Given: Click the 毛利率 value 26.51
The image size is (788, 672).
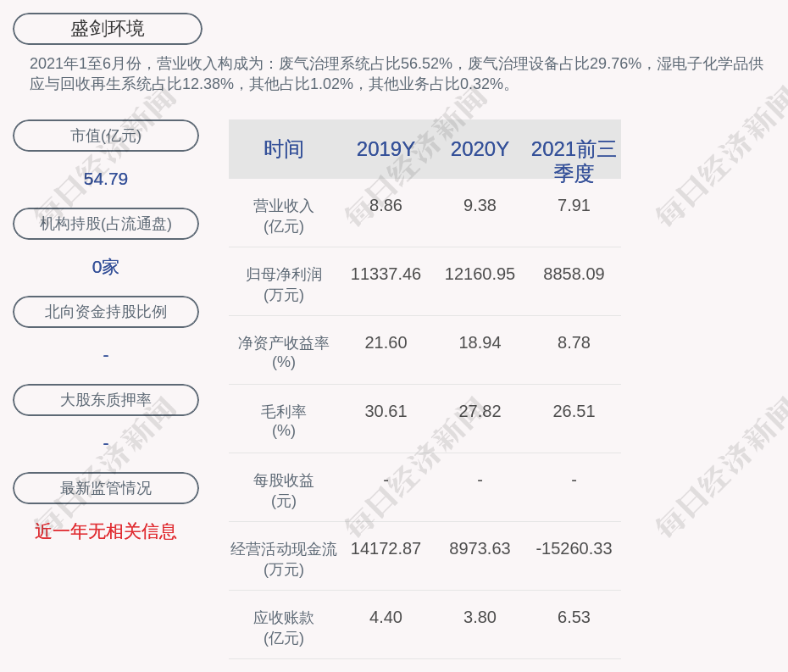Looking at the screenshot, I should (574, 411).
